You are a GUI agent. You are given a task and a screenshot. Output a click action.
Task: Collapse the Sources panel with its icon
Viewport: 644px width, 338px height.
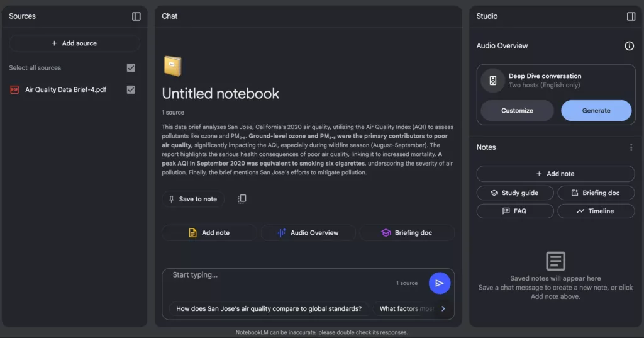pyautogui.click(x=136, y=16)
